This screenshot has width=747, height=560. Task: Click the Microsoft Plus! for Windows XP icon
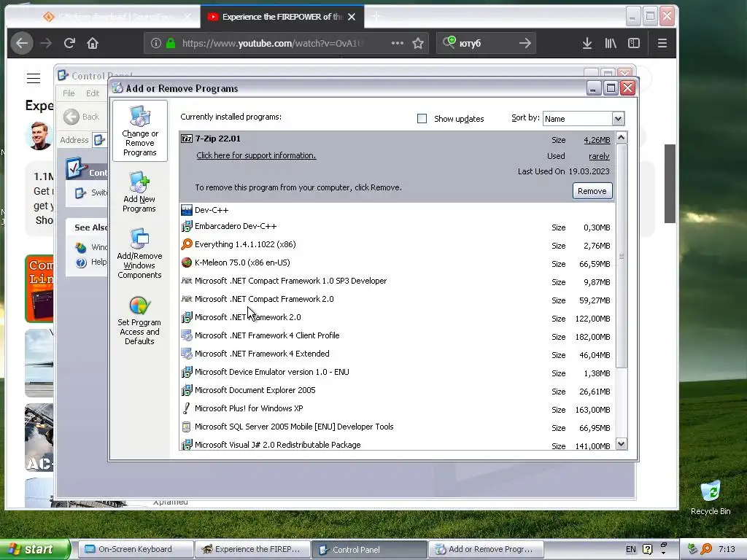tap(186, 408)
